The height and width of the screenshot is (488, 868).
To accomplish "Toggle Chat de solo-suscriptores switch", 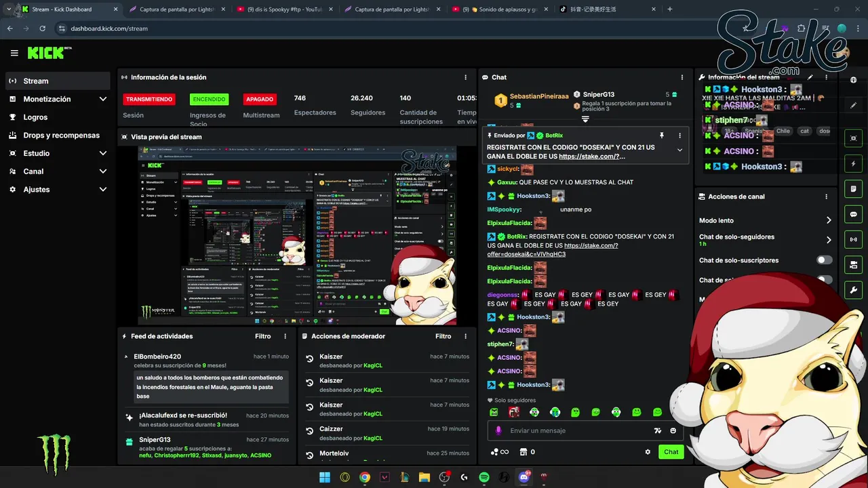I will pos(824,260).
